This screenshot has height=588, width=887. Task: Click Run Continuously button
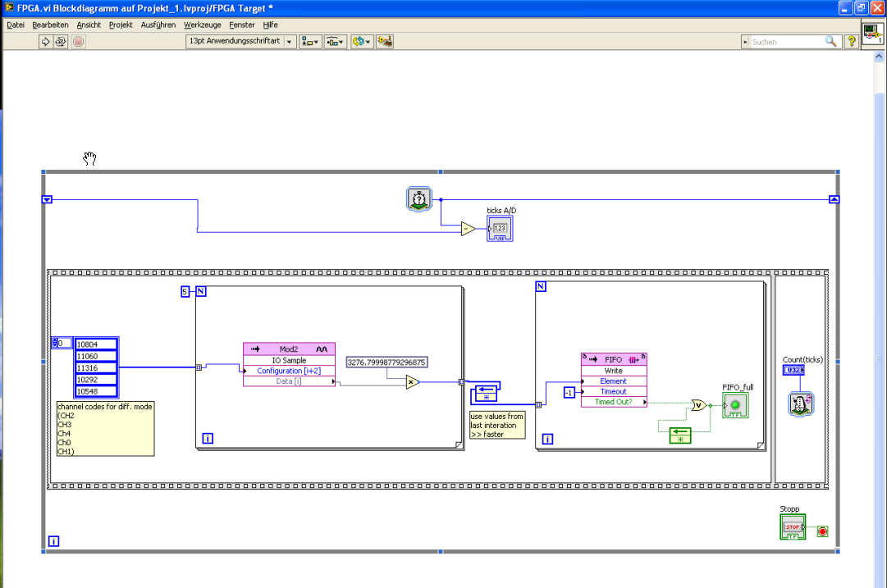click(x=61, y=41)
